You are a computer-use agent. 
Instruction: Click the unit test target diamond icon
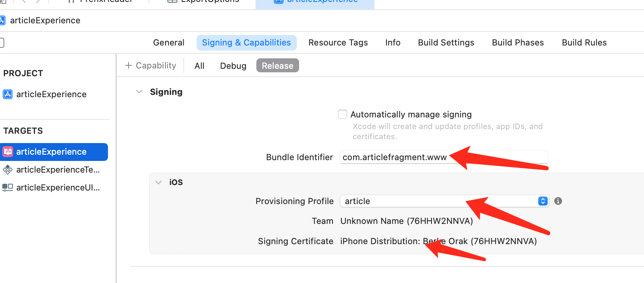pos(8,169)
